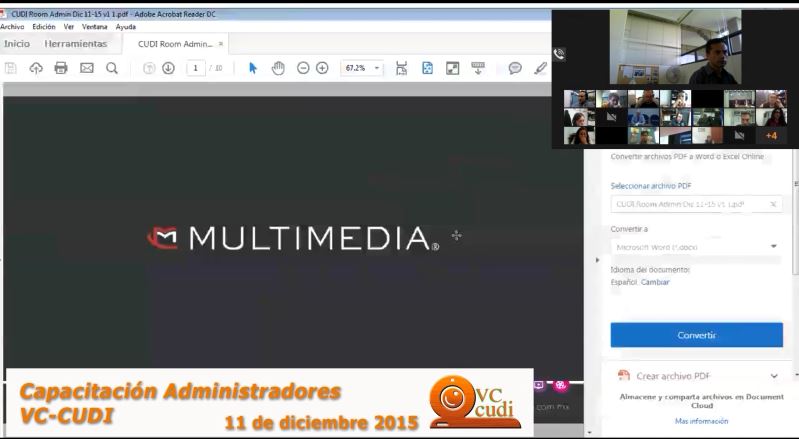Image resolution: width=799 pixels, height=439 pixels.
Task: Open the Ventana menu
Action: click(94, 26)
